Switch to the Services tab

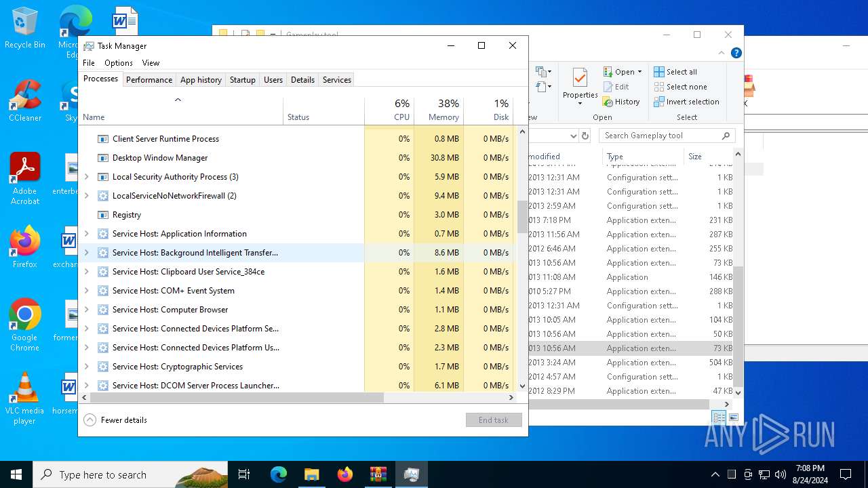337,80
